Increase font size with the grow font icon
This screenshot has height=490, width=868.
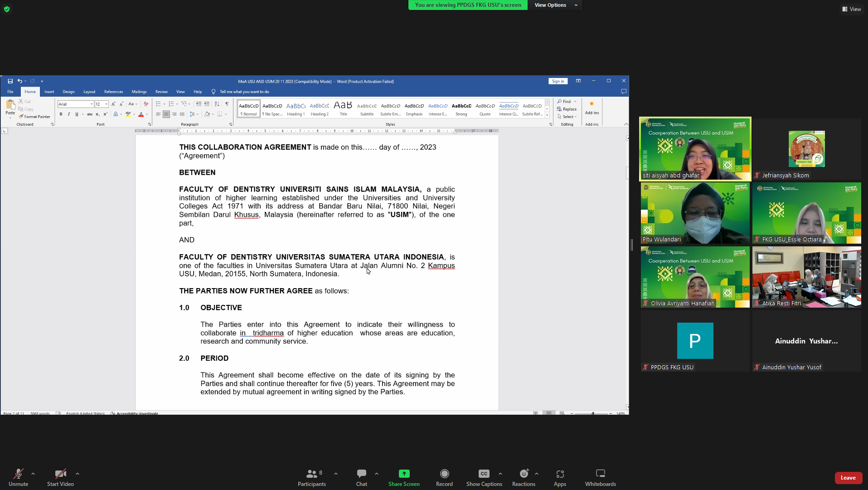click(x=113, y=104)
